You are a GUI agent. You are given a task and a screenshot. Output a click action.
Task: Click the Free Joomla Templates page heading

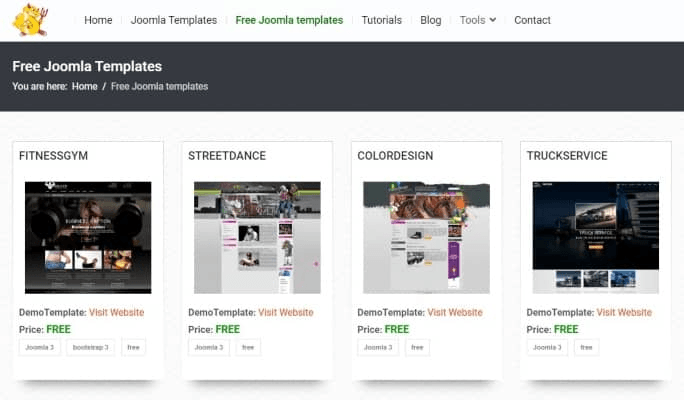(87, 66)
